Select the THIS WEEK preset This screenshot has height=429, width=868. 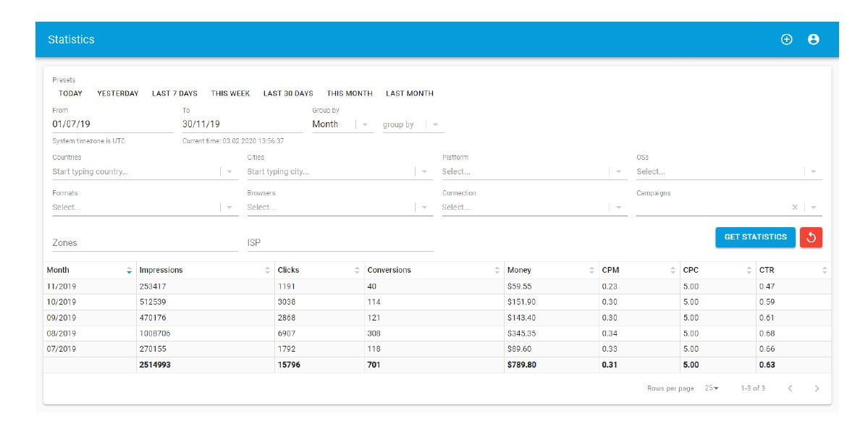[x=230, y=93]
